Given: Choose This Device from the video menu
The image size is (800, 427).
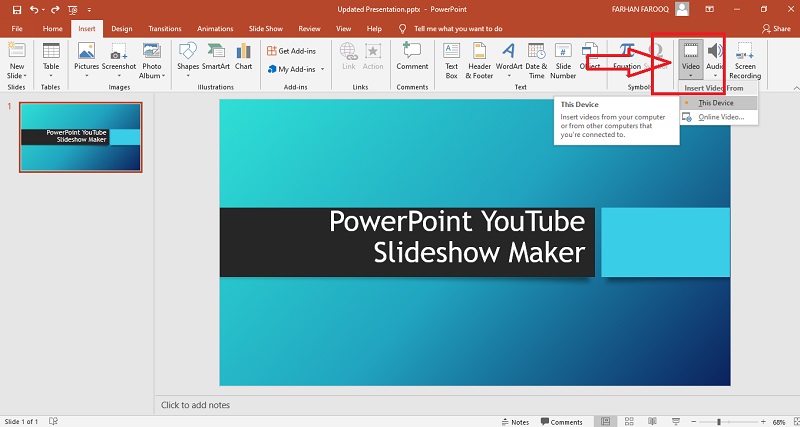Looking at the screenshot, I should (x=719, y=103).
